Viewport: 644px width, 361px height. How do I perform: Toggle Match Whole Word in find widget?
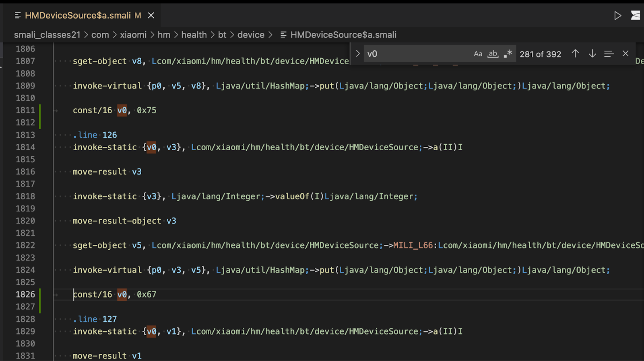(493, 54)
